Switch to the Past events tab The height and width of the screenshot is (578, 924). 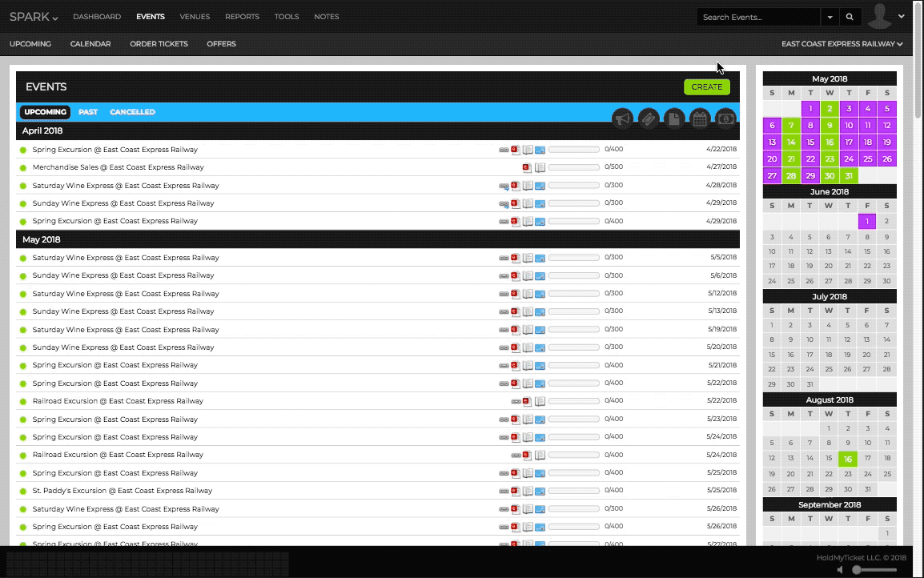click(x=88, y=112)
